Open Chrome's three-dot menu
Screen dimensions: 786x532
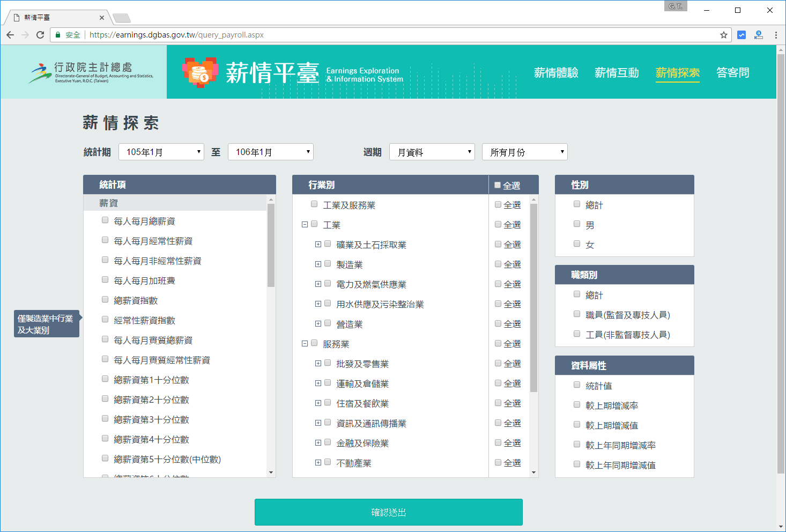click(775, 35)
